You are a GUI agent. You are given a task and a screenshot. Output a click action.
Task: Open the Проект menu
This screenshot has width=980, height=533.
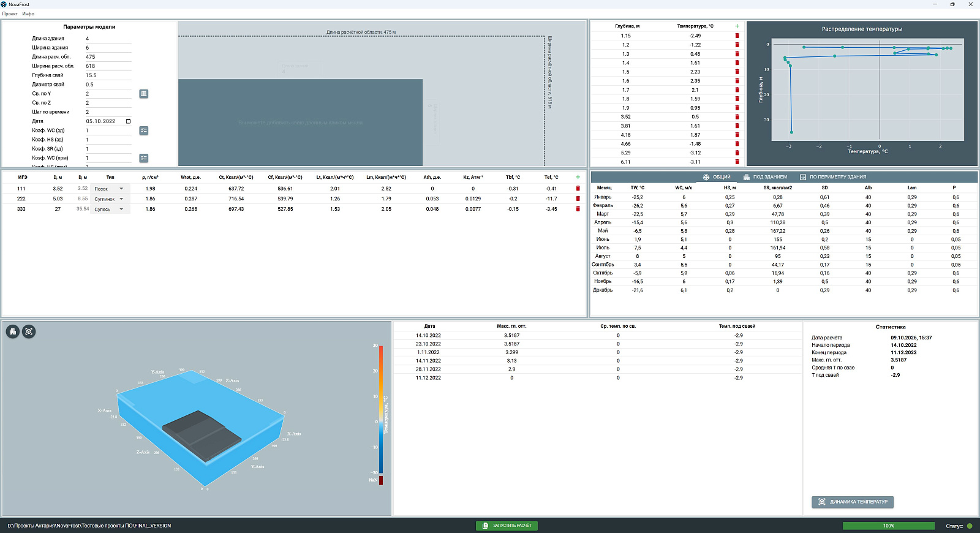point(10,13)
